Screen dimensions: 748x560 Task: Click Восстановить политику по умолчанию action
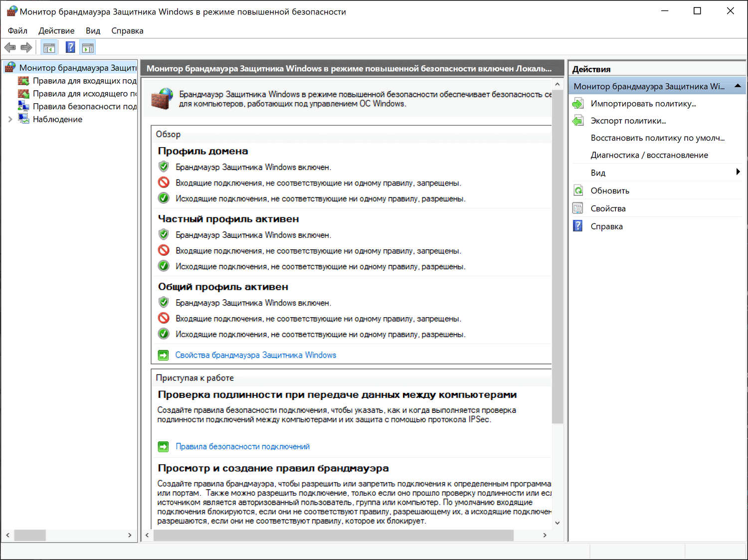pyautogui.click(x=658, y=138)
